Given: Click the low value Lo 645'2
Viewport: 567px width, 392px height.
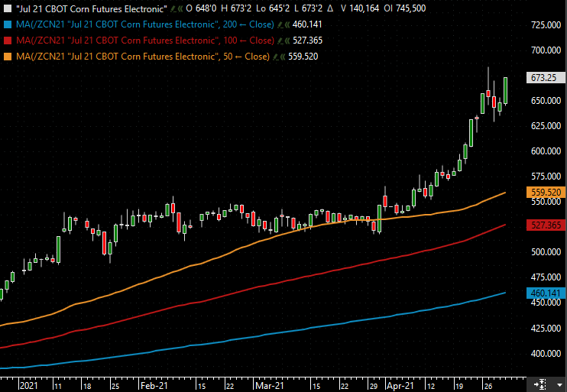Looking at the screenshot, I should [x=273, y=8].
